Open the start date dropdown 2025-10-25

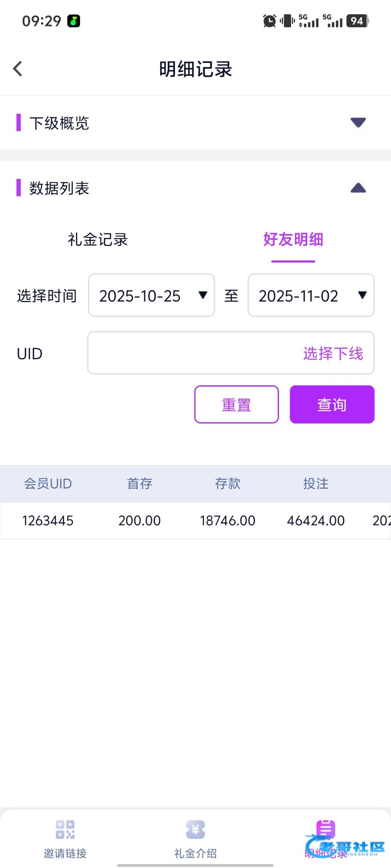click(x=152, y=295)
